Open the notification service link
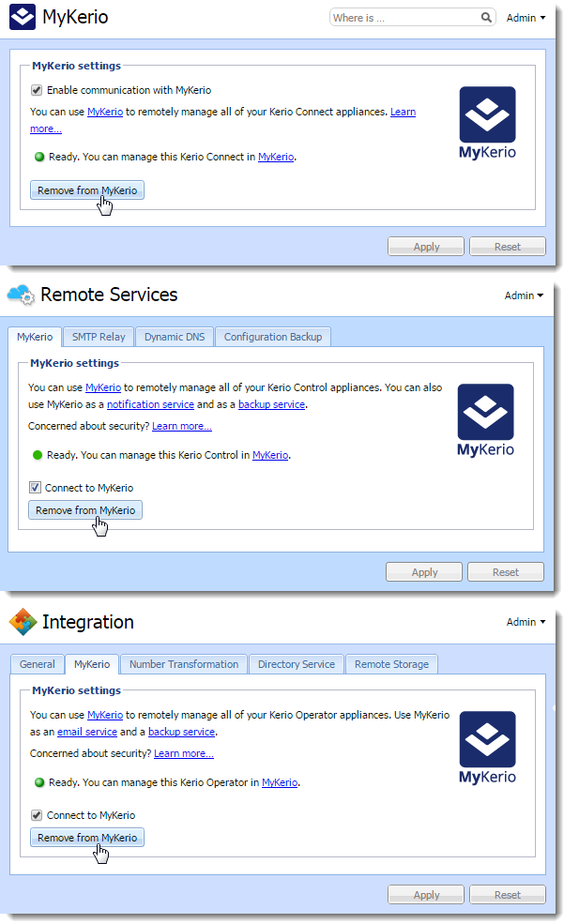 [x=150, y=404]
